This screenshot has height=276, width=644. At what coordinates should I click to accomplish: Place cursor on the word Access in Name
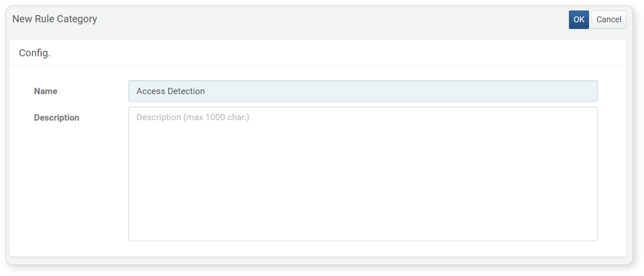150,91
